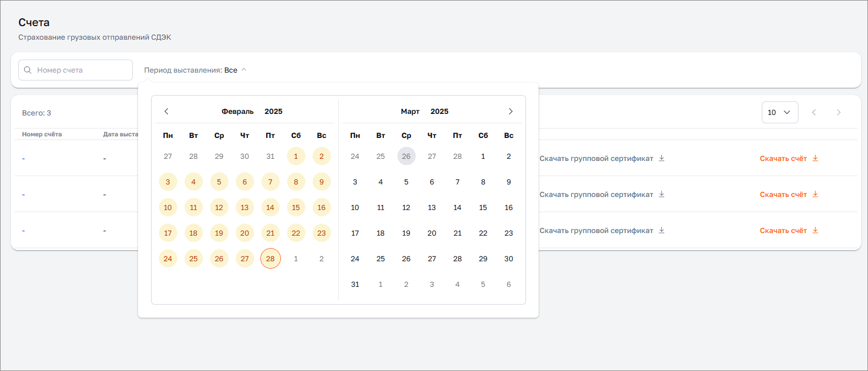This screenshot has height=371, width=868.
Task: Select February 1 in the calendar
Action: [296, 156]
